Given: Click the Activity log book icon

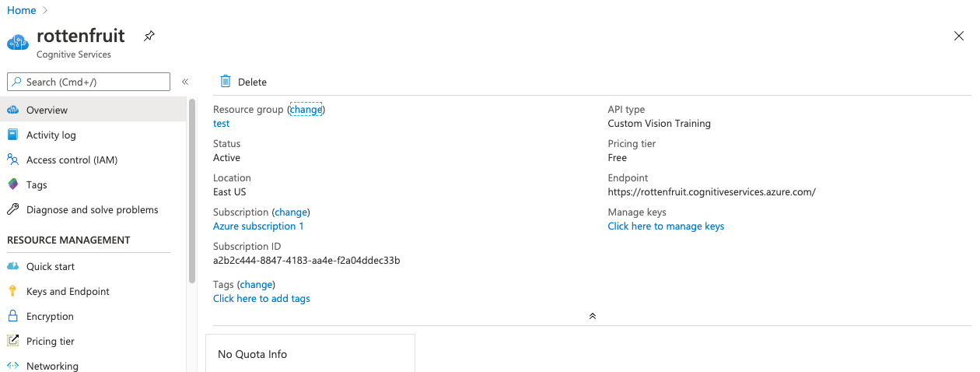Looking at the screenshot, I should click(x=12, y=135).
